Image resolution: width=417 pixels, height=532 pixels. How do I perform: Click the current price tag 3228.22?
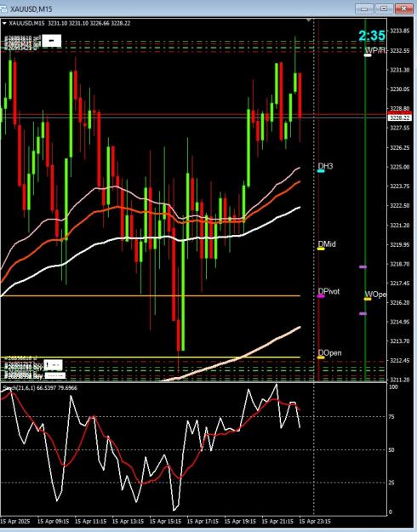pyautogui.click(x=399, y=117)
